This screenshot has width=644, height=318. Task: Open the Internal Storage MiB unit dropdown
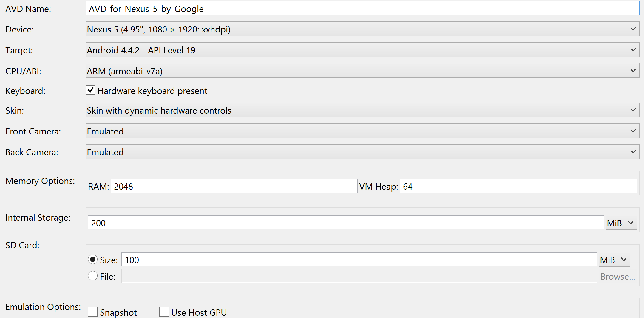click(621, 223)
